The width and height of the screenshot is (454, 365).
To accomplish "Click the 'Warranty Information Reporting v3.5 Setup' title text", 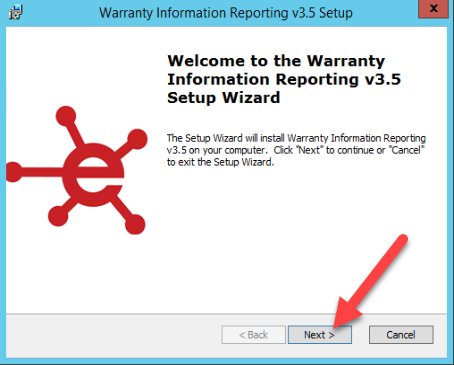I will 226,13.
